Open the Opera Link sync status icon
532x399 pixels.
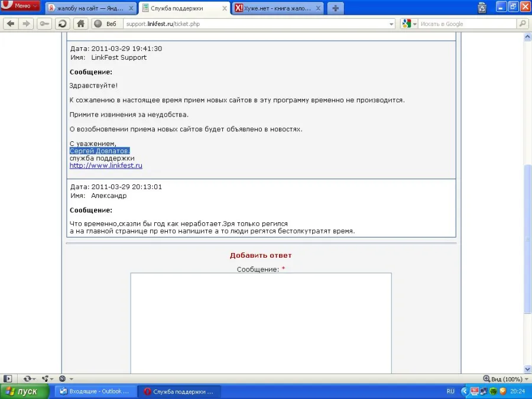click(x=27, y=379)
